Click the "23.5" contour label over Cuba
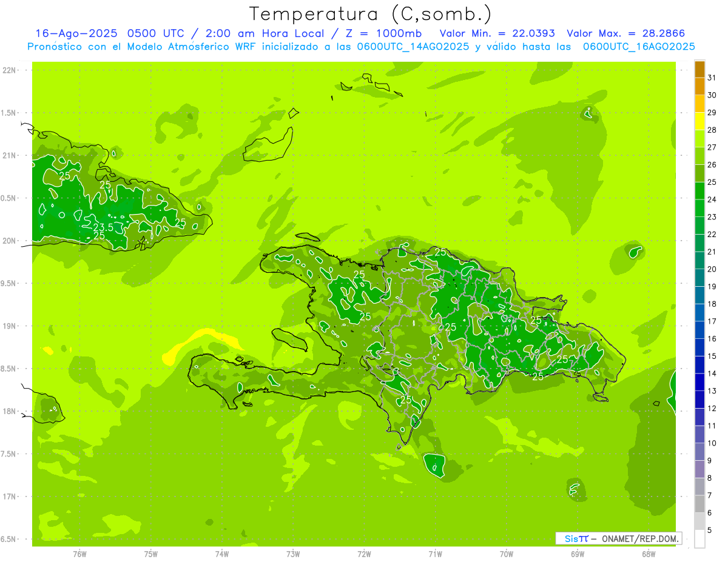The width and height of the screenshot is (728, 562). [x=104, y=227]
